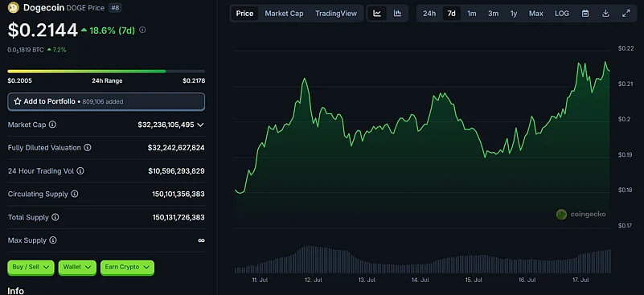Click the 14. Jul date axis label
This screenshot has width=644, height=295.
point(420,280)
